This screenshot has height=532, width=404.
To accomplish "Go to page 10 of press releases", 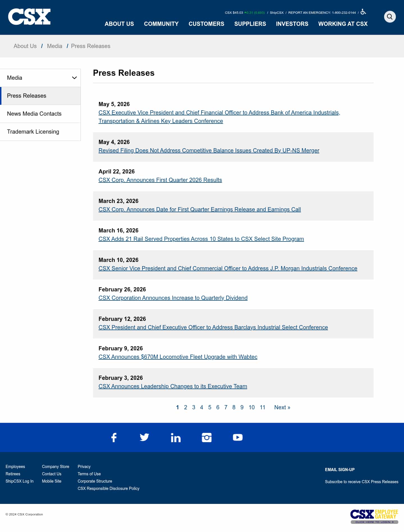I will 252,407.
